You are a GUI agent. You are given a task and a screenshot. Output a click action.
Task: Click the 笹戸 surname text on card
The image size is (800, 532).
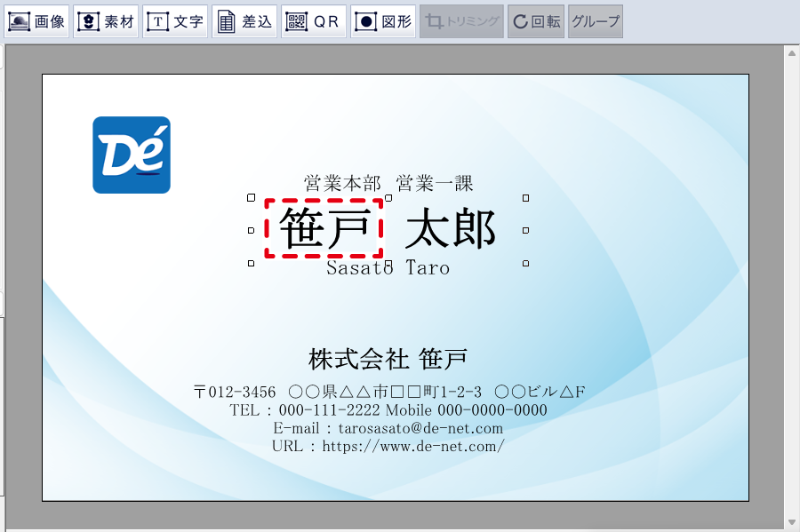click(x=324, y=228)
